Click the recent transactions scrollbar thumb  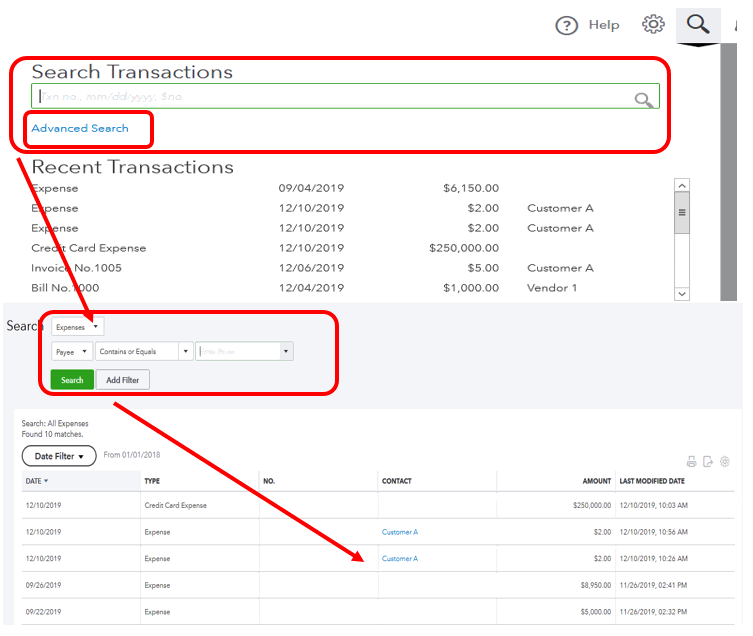tap(682, 213)
